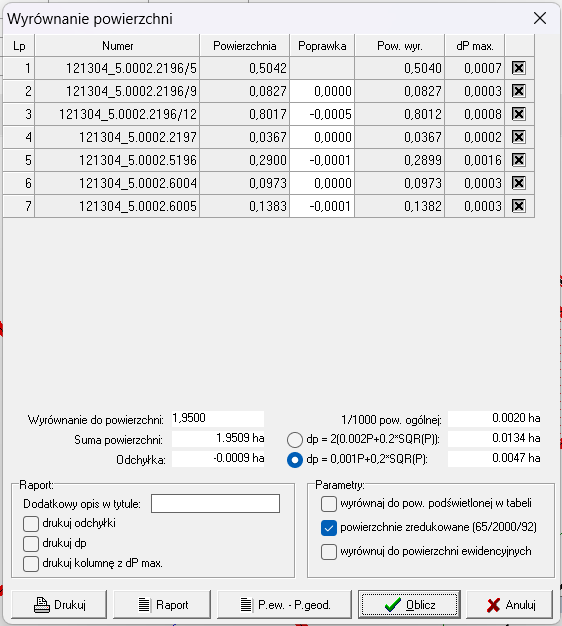Check 'wyrównuj do powierzchni ewidencyjnych'
Screen dimensions: 562x626
[x=328, y=552]
